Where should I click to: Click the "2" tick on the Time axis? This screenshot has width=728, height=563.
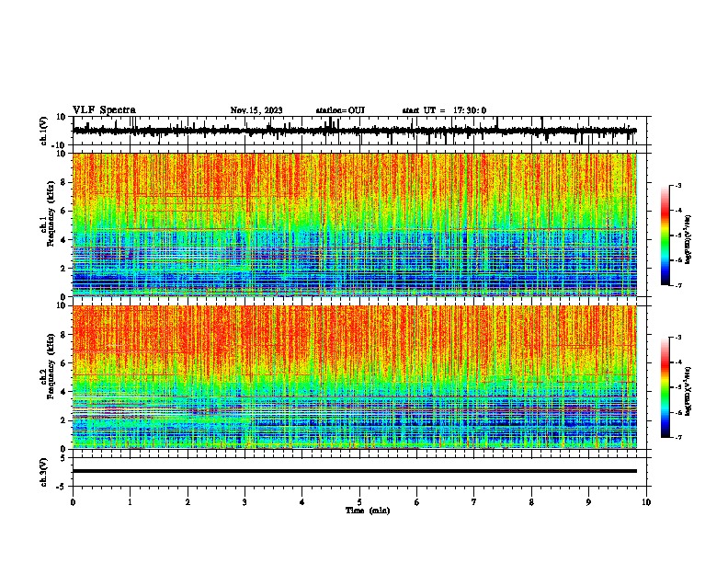point(188,502)
